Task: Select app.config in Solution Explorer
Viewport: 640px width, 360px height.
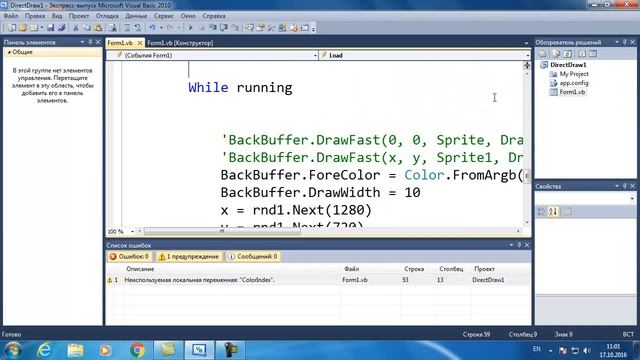Action: pyautogui.click(x=573, y=83)
